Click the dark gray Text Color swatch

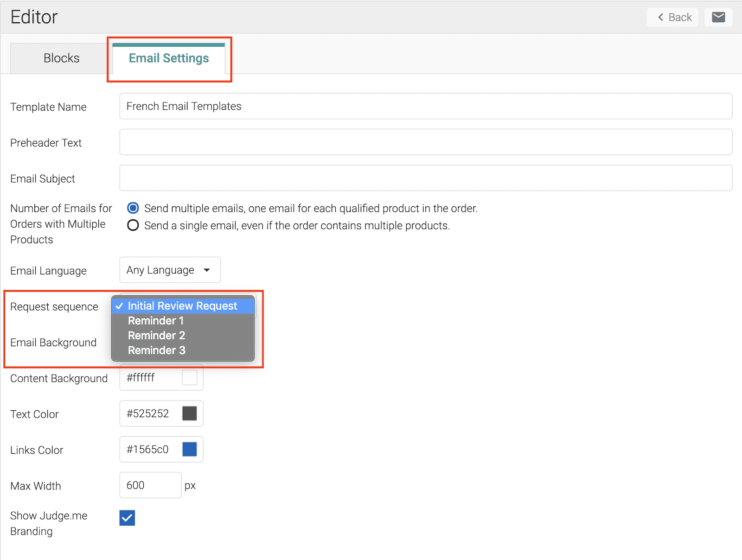(x=189, y=414)
